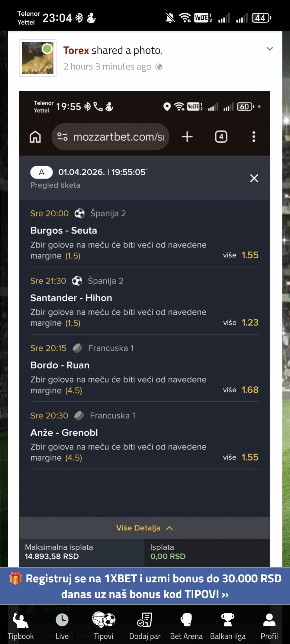Open the browser tab switcher showing 4

point(221,137)
